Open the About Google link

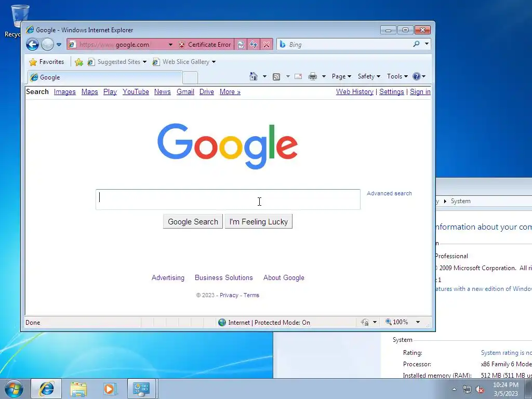click(284, 277)
